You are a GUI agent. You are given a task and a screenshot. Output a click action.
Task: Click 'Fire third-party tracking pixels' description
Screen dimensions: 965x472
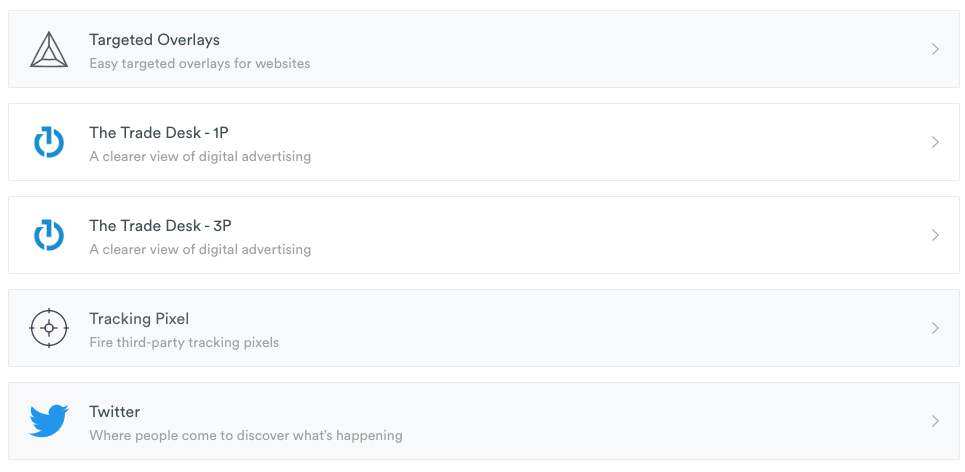(184, 342)
